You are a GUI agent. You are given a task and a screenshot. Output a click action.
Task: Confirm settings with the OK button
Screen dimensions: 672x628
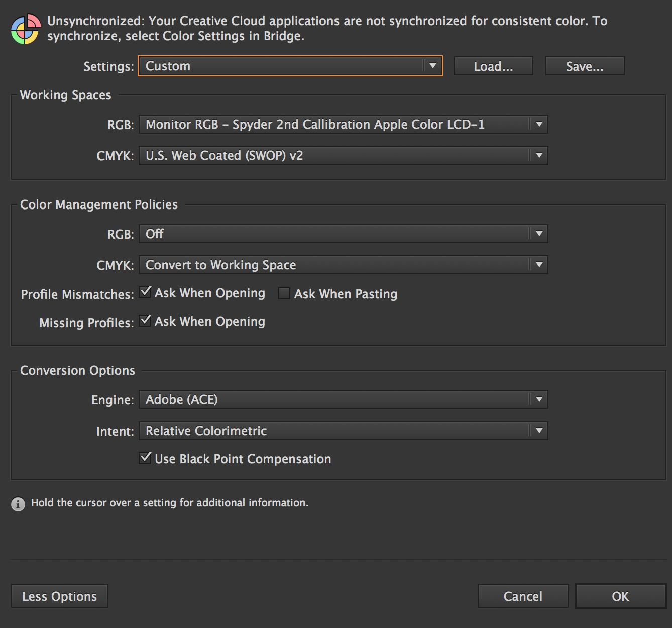pos(621,596)
